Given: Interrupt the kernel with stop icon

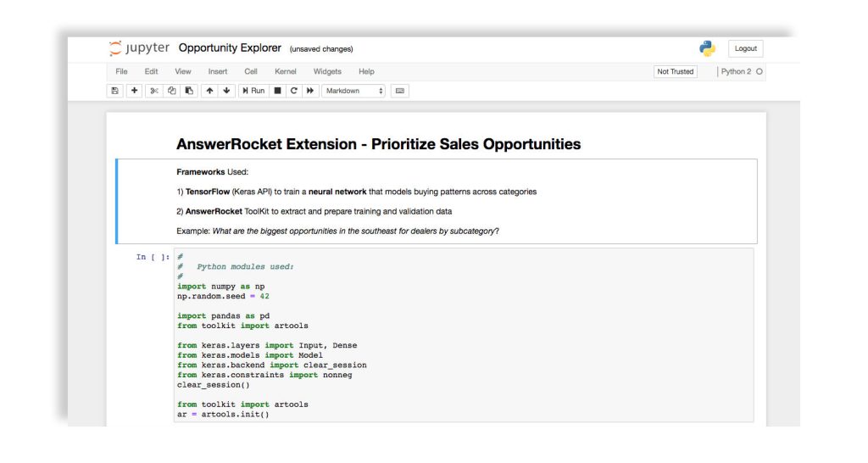Looking at the screenshot, I should (277, 91).
